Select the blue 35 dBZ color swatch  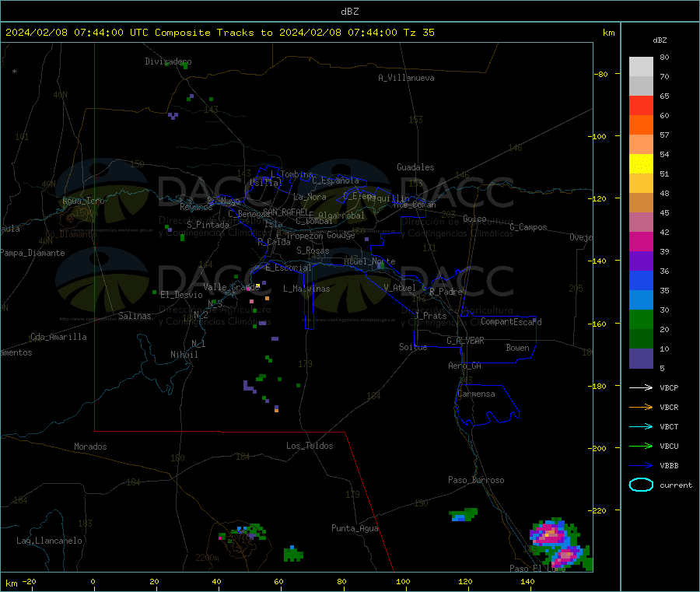[641, 280]
